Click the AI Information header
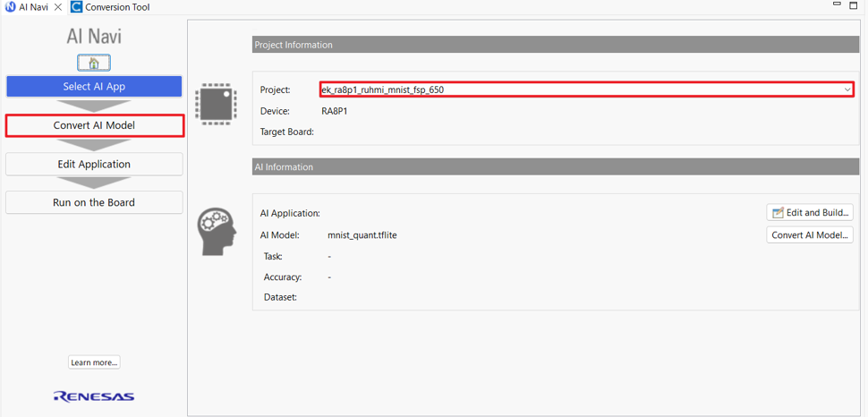Screen dimensions: 868x417 [556, 166]
